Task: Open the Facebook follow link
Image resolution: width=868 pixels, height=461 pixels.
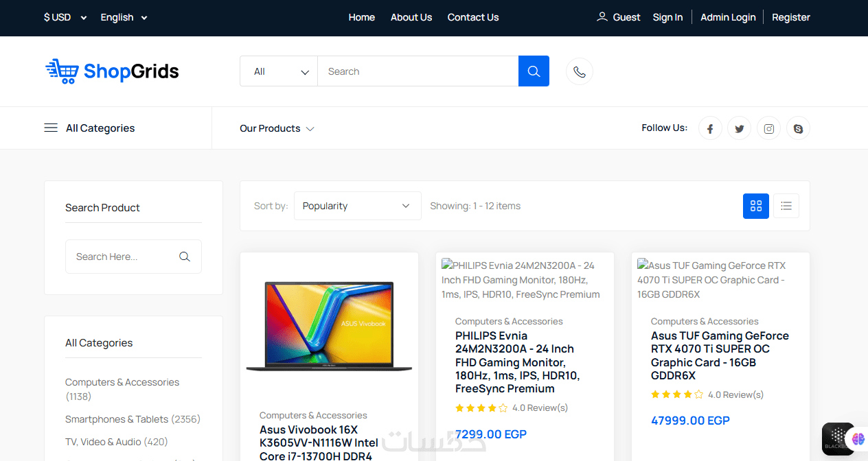Action: pos(710,128)
